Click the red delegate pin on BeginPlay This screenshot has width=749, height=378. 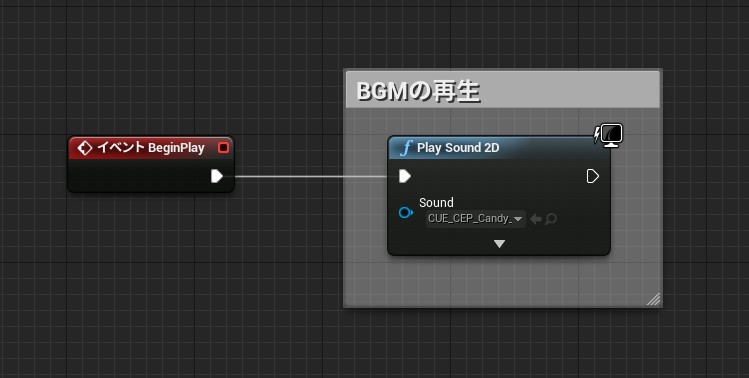pyautogui.click(x=223, y=148)
